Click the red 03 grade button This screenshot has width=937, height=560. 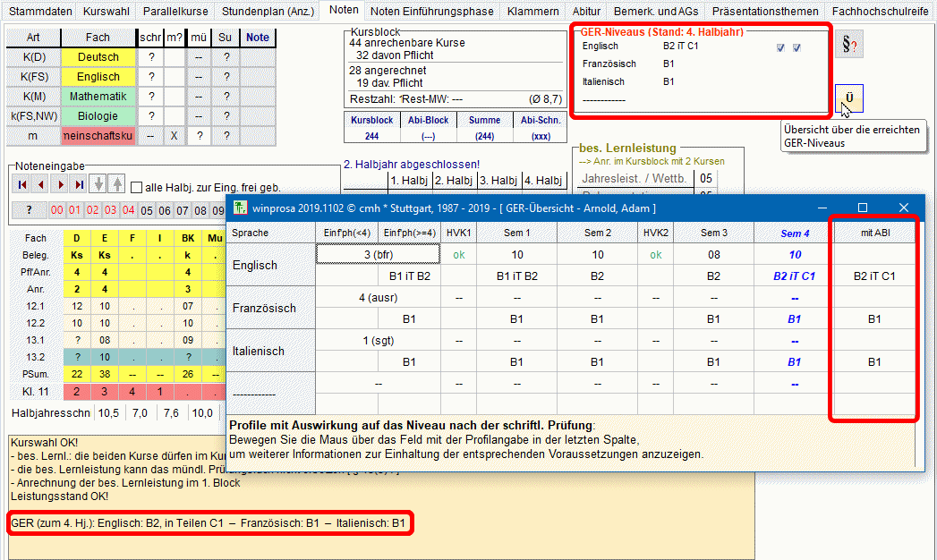click(110, 211)
